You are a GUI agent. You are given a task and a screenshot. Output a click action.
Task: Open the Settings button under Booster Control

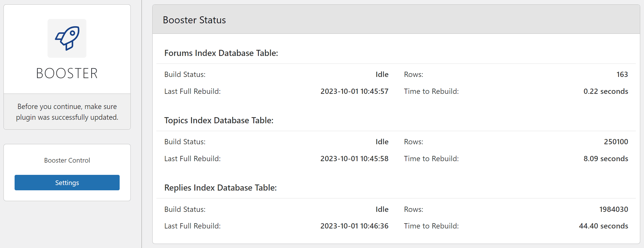(67, 183)
